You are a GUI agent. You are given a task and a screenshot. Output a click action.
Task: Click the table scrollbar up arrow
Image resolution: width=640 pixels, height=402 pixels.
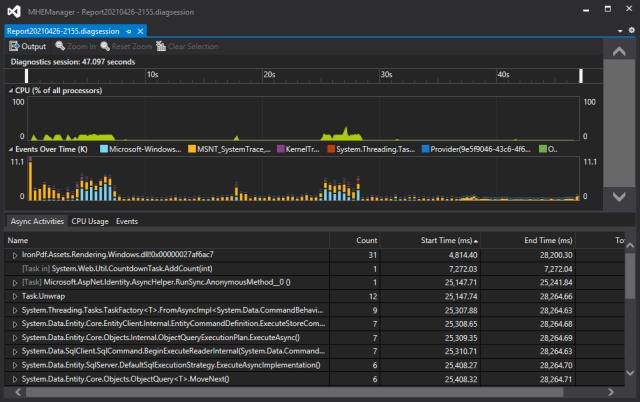coord(630,245)
